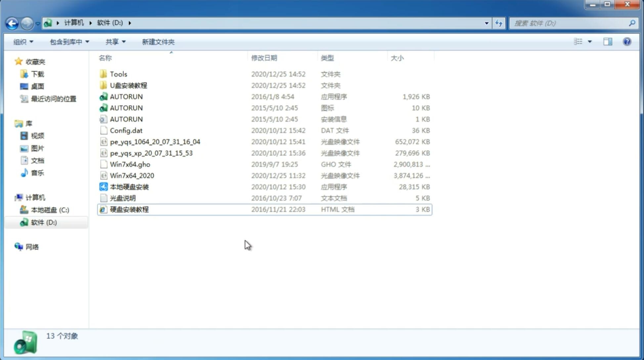Open Win7x64_2020 disc image file

pyautogui.click(x=131, y=176)
